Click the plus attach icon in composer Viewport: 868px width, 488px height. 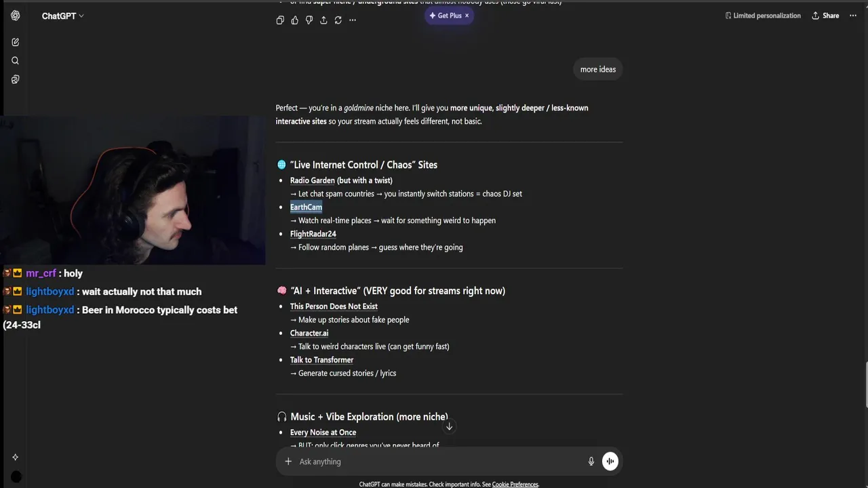click(288, 462)
